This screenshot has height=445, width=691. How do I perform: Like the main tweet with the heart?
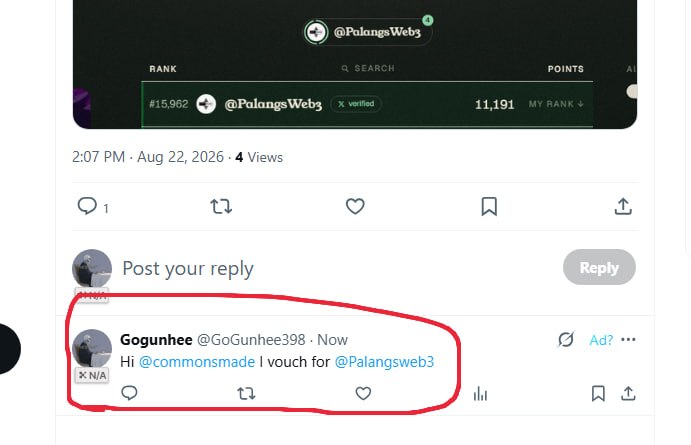tap(355, 206)
